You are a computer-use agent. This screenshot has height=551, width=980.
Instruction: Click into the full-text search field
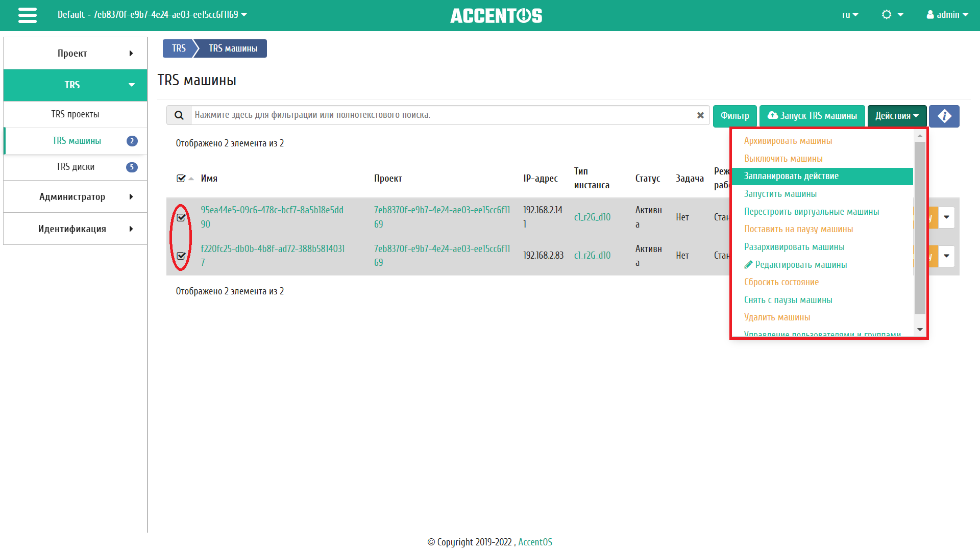(439, 115)
